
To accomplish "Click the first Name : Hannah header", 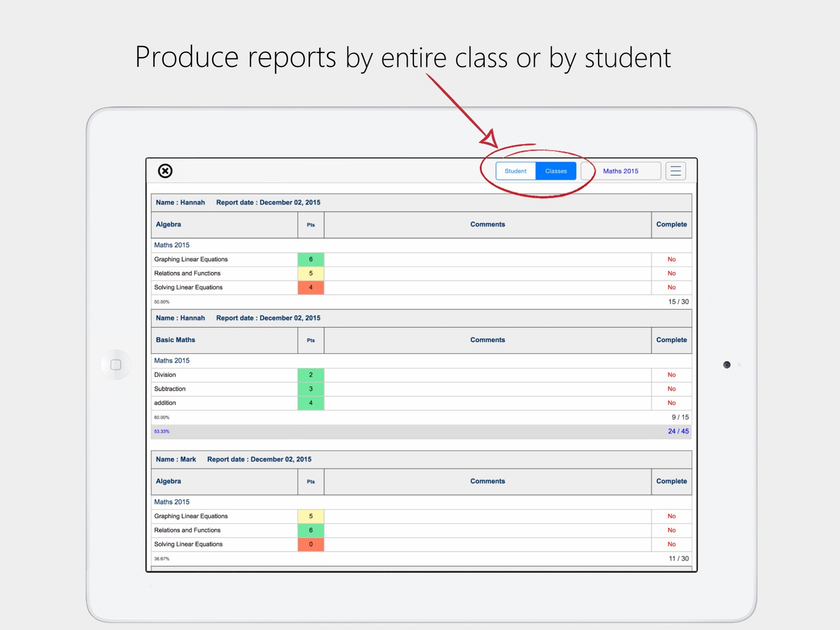I will [x=180, y=202].
